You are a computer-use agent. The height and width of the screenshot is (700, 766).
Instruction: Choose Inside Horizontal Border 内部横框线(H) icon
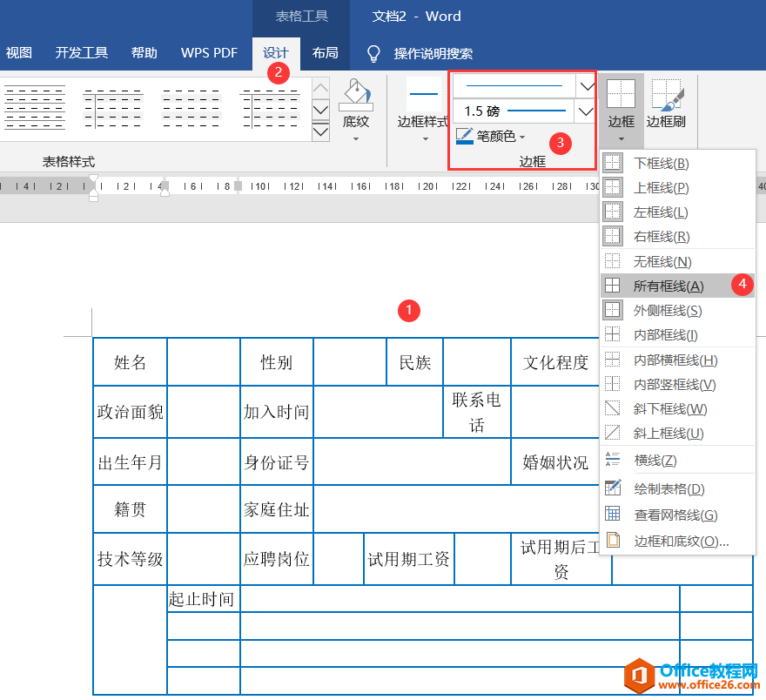pos(612,360)
